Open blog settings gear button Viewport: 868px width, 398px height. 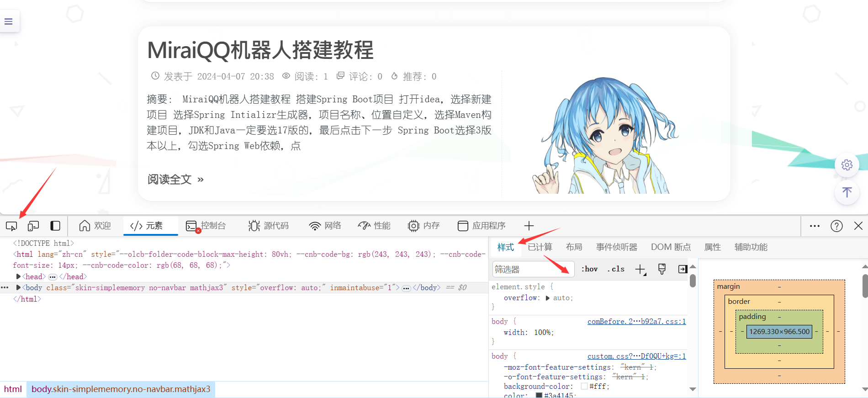[847, 165]
